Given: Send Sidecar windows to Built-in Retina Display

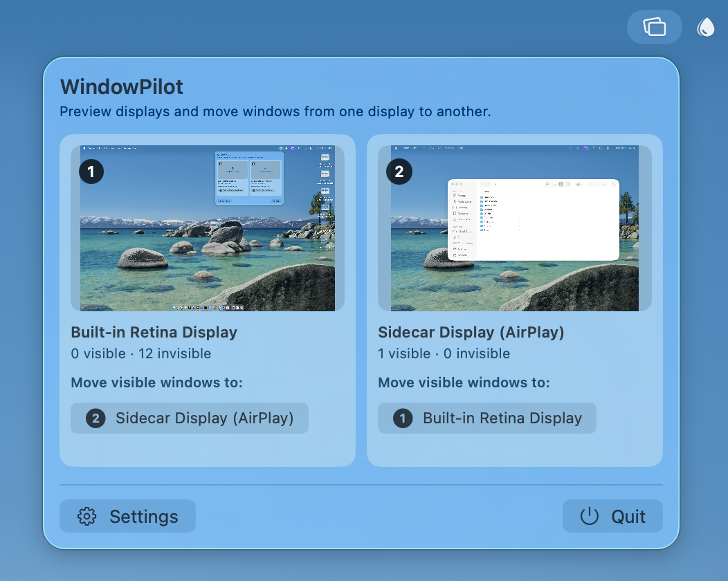Looking at the screenshot, I should (x=486, y=418).
